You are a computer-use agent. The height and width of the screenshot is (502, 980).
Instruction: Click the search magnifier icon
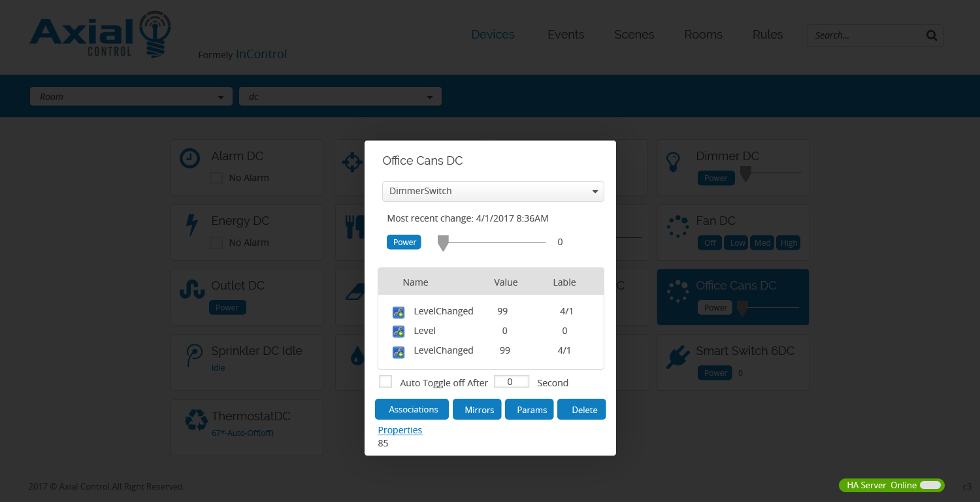pos(932,35)
